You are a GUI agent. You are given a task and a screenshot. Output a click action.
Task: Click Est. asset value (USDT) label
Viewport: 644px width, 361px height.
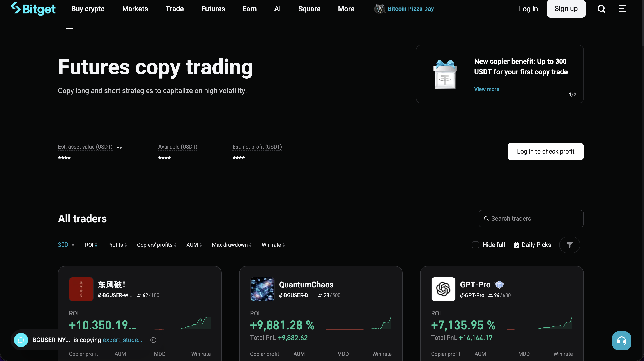click(85, 147)
